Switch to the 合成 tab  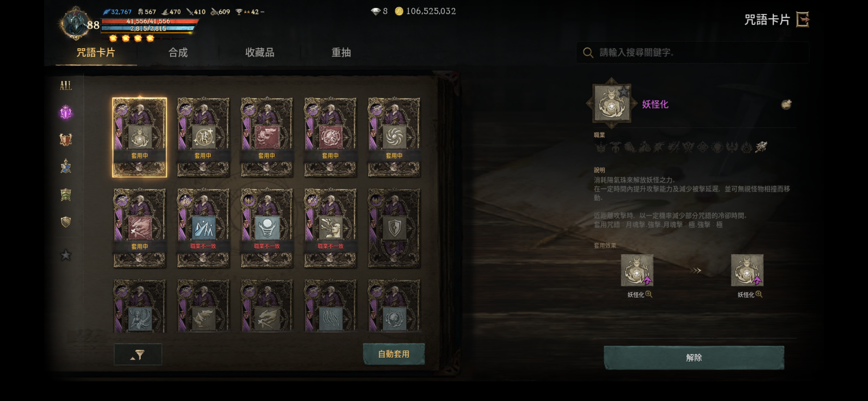[x=177, y=52]
